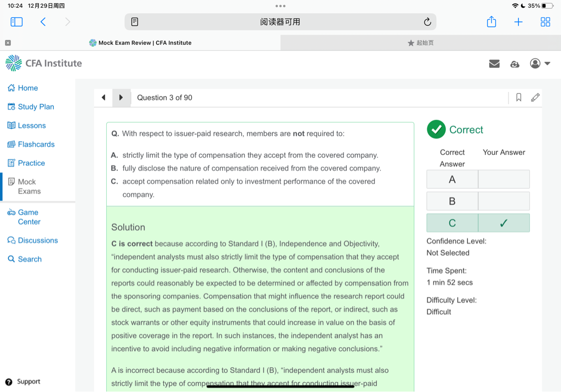The image size is (561, 392).
Task: Click the "Difficult" difficulty value
Action: (439, 312)
